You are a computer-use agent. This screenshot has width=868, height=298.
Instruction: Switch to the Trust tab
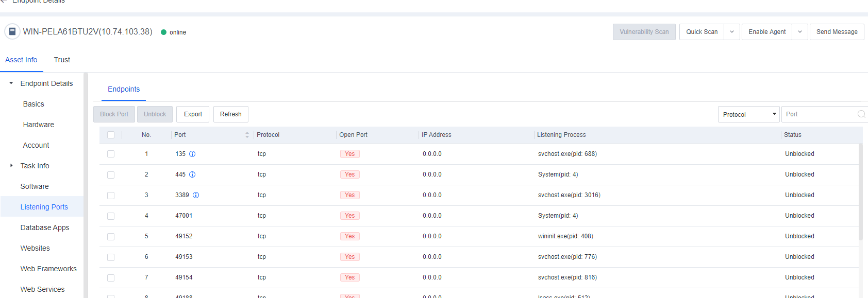[x=62, y=60]
